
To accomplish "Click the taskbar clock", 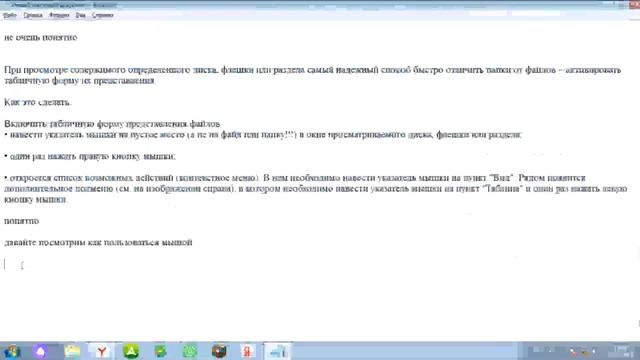I will 622,351.
